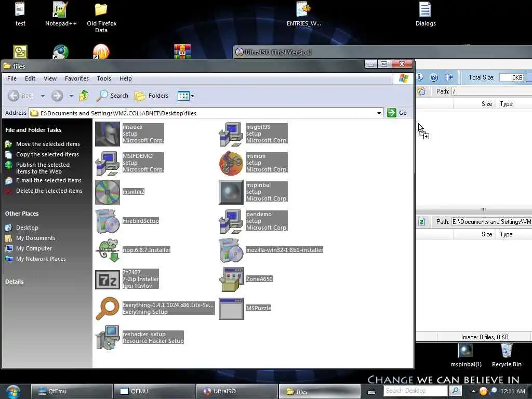This screenshot has width=532, height=399.
Task: Select the Dialogs desktop file
Action: (425, 14)
